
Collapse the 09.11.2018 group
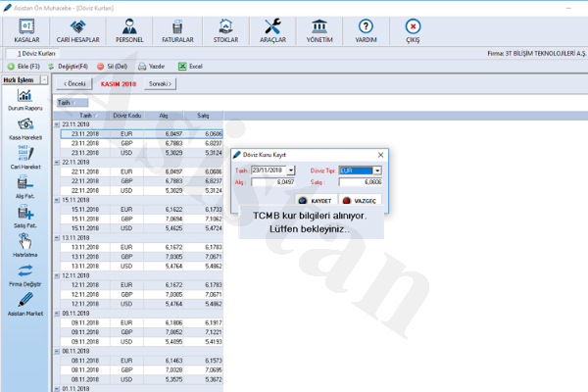[57, 314]
